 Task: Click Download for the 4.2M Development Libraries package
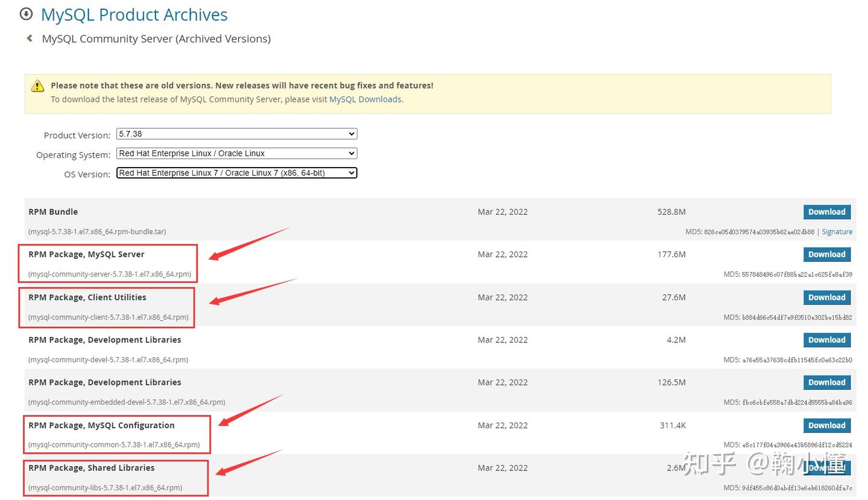[827, 340]
